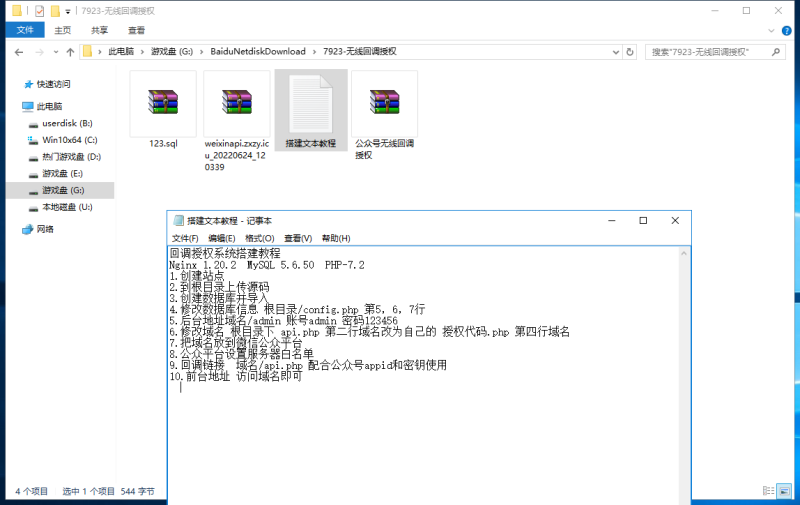Viewport: 800px width, 505px height.
Task: Select 此电脑 in the navigation pane
Action: pyautogui.click(x=49, y=106)
